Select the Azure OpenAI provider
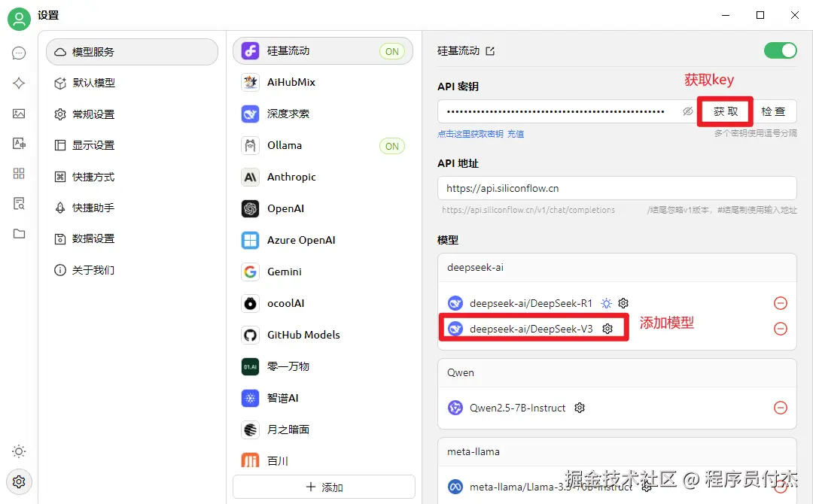 (x=323, y=241)
